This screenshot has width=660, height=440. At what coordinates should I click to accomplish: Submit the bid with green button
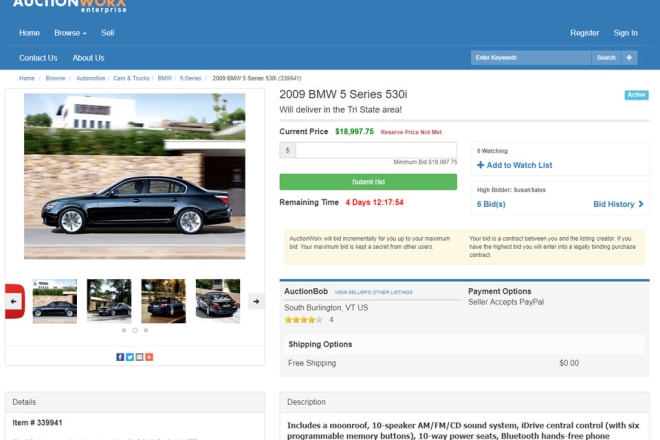tap(368, 182)
